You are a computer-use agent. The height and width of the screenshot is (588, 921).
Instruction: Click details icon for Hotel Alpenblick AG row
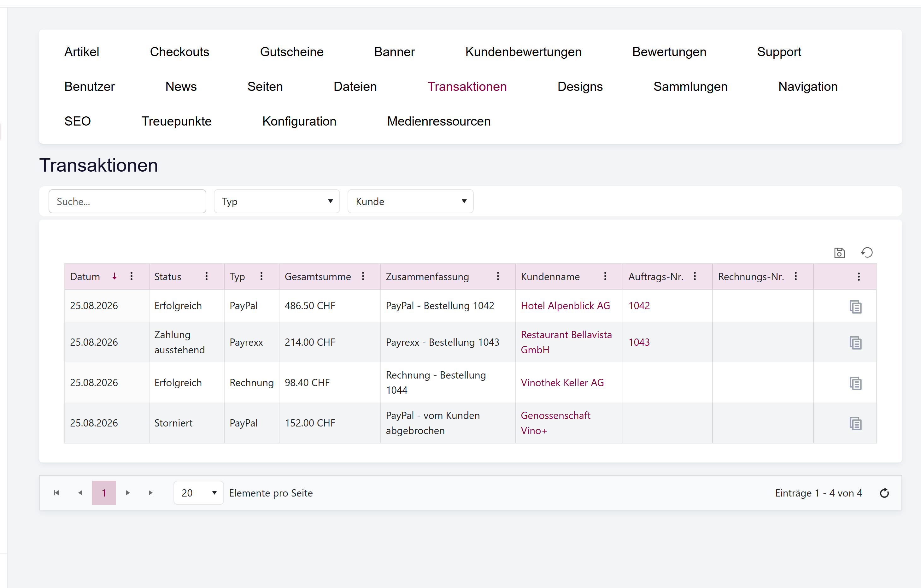856,307
